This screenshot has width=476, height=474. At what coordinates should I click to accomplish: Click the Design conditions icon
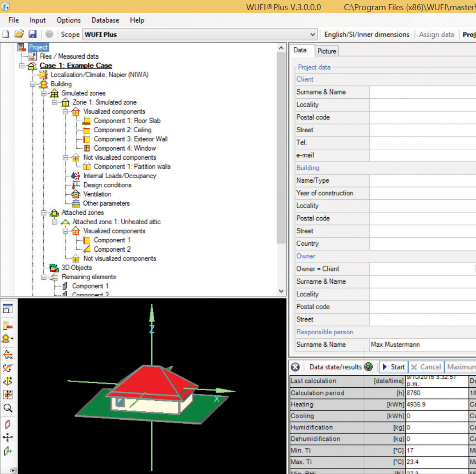click(x=76, y=185)
